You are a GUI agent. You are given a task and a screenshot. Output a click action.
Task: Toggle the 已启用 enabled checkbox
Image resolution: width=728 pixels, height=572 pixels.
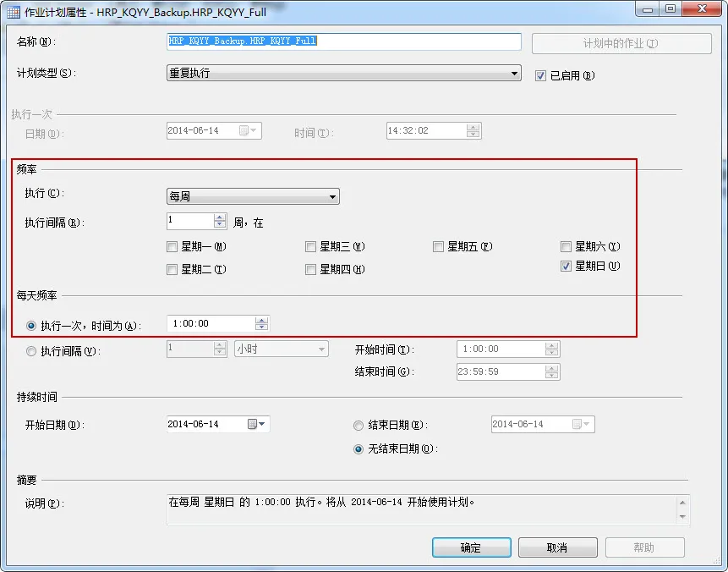click(540, 76)
